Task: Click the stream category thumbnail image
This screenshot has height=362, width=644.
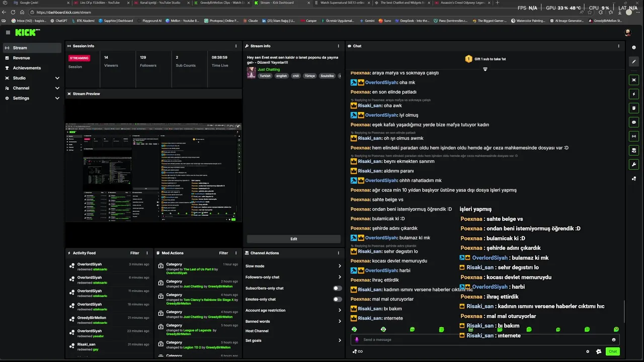Action: click(x=251, y=72)
